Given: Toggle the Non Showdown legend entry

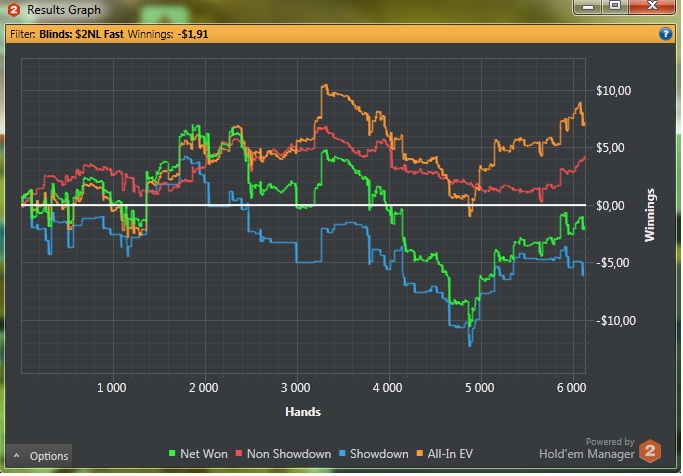Looking at the screenshot, I should (x=283, y=454).
